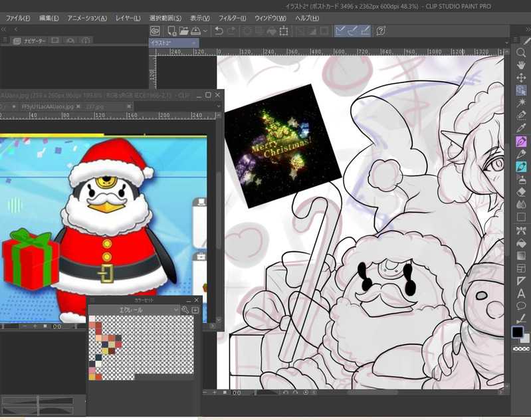This screenshot has width=531, height=420.
Task: Select the Gradient tool
Action: tap(521, 256)
